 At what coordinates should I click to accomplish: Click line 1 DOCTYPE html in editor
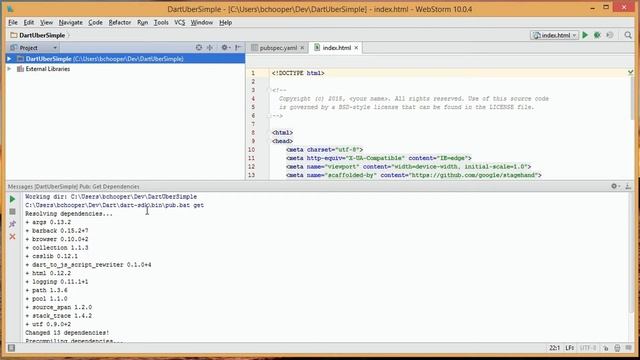[x=298, y=73]
